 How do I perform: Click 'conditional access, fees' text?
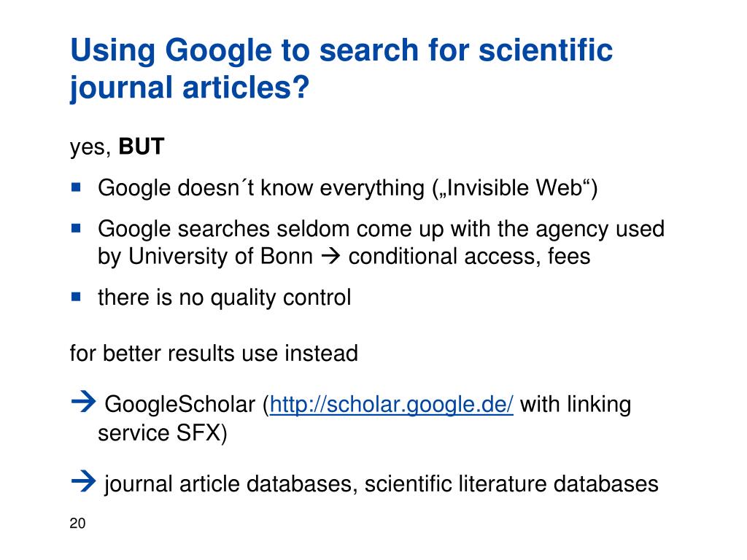tap(469, 256)
